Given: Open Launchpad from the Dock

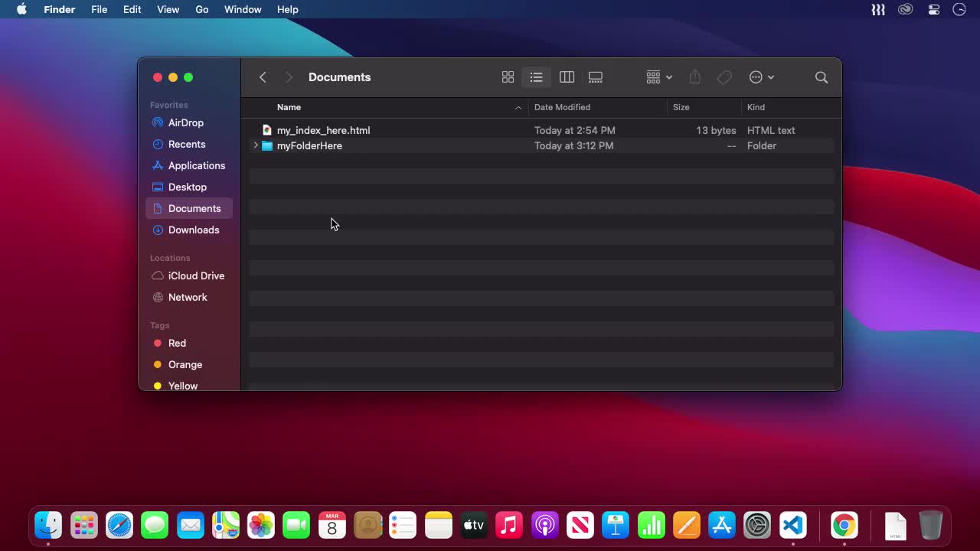Looking at the screenshot, I should pyautogui.click(x=84, y=525).
